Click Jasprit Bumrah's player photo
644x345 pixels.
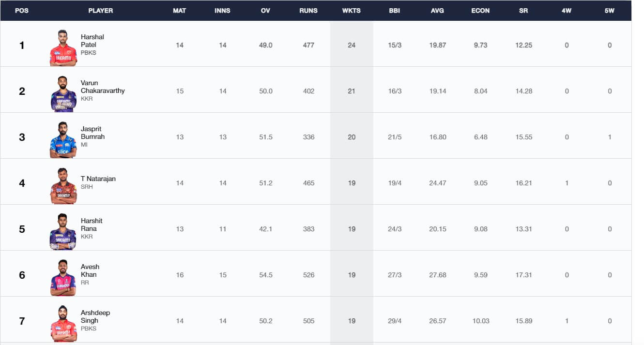(x=63, y=140)
